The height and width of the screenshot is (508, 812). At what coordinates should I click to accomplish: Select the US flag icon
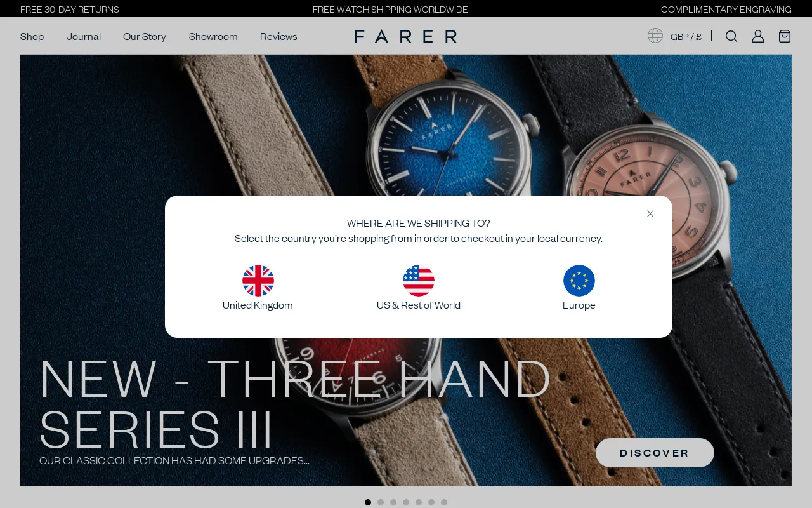click(x=419, y=281)
